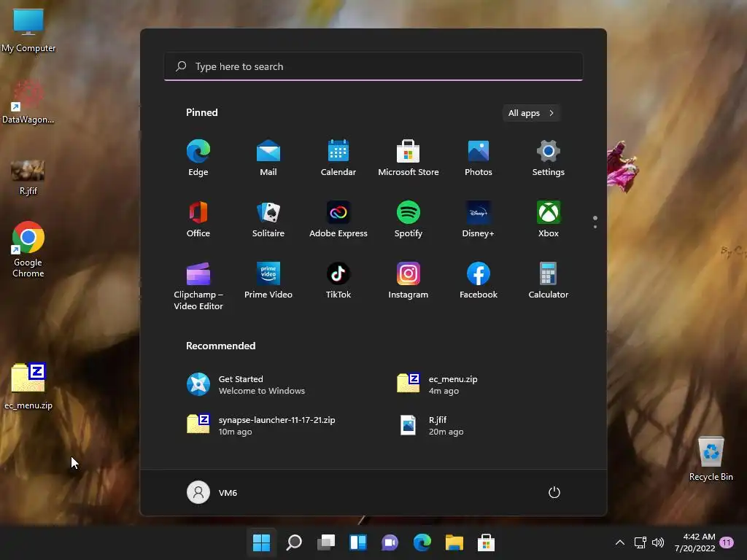
Task: Select ec_menu.zip file on desktop
Action: pyautogui.click(x=28, y=386)
